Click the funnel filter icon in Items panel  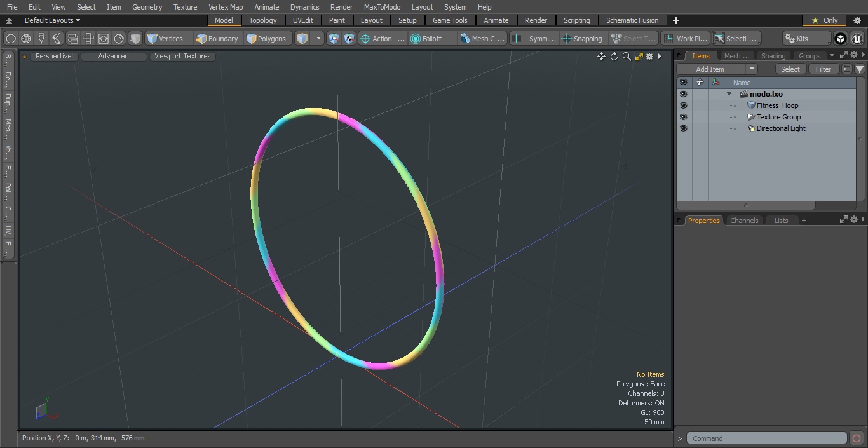(x=860, y=69)
